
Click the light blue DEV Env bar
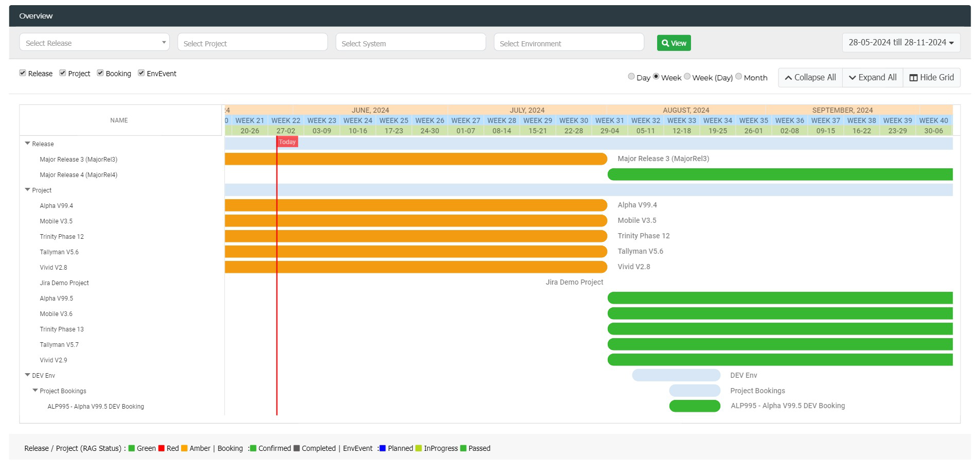pos(676,375)
